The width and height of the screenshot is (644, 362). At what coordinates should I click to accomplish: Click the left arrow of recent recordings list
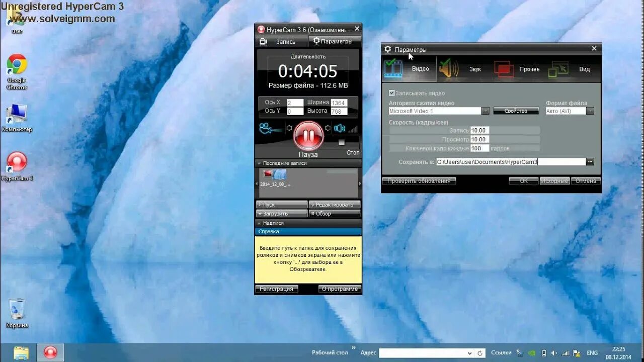257,184
